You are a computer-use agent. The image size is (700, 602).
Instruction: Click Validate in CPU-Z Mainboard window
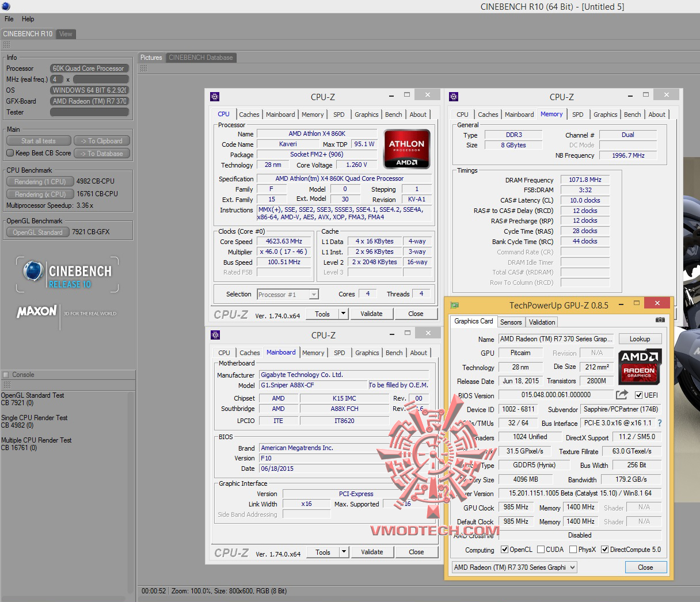pyautogui.click(x=372, y=552)
